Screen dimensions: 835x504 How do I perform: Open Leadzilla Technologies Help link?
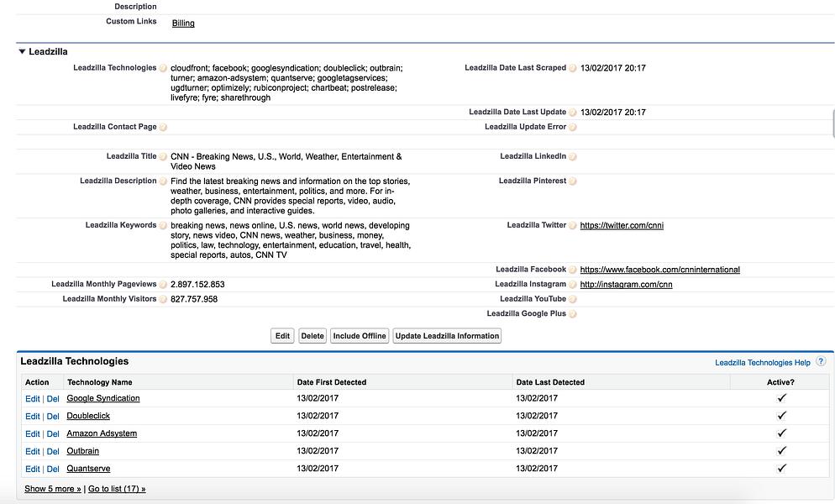(x=762, y=363)
